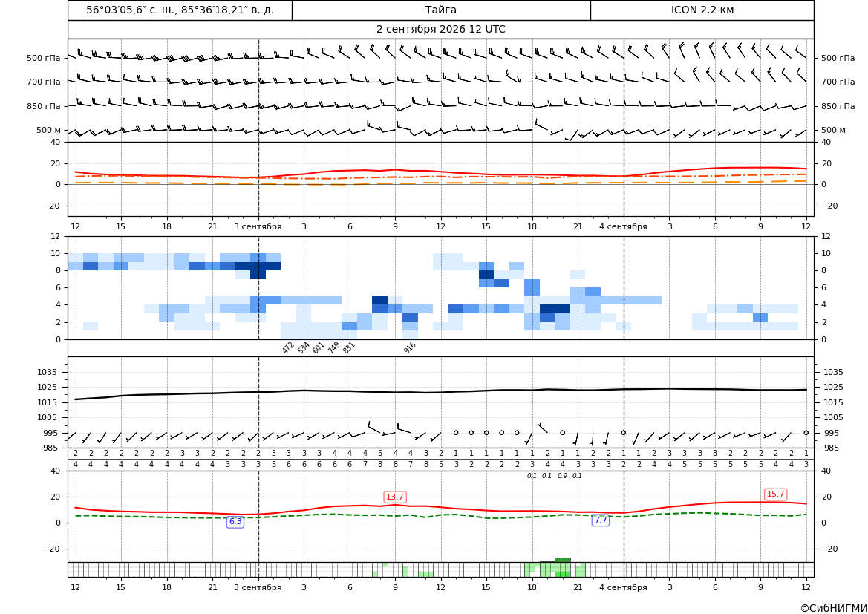868x614 pixels.
Task: Click the bottom axis label 3 сентября
Action: (258, 587)
